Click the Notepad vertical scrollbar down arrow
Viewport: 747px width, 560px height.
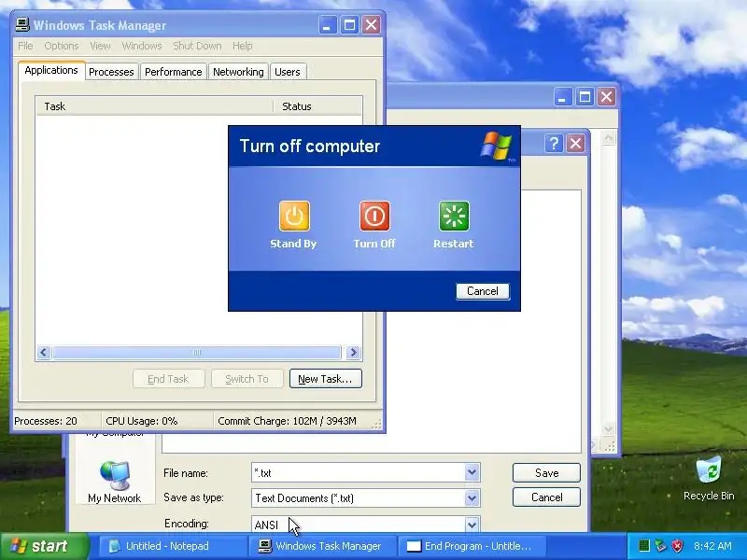pyautogui.click(x=609, y=429)
